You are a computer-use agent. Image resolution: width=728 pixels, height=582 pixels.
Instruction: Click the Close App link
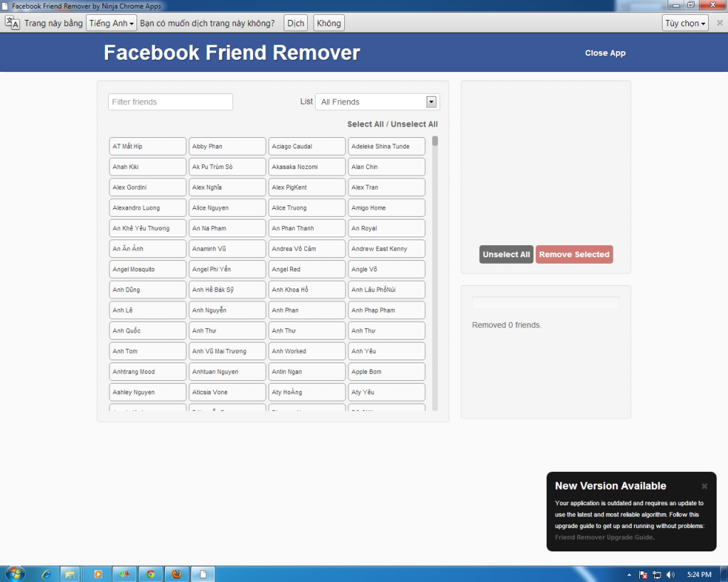pyautogui.click(x=605, y=53)
